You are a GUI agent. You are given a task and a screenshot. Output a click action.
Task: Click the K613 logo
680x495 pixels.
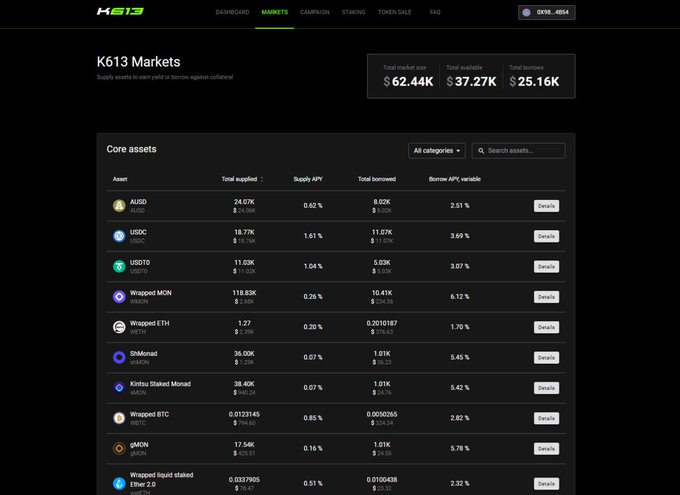120,11
